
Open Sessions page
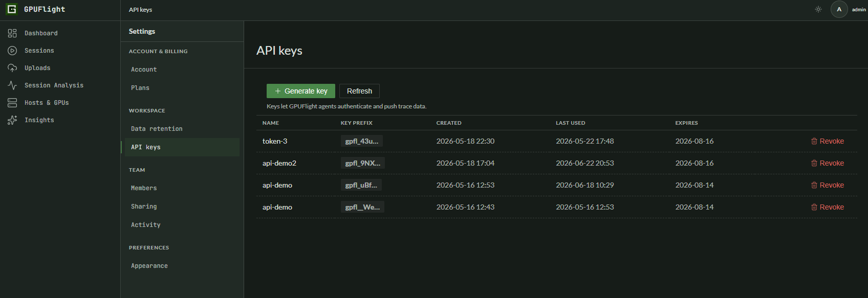[39, 51]
